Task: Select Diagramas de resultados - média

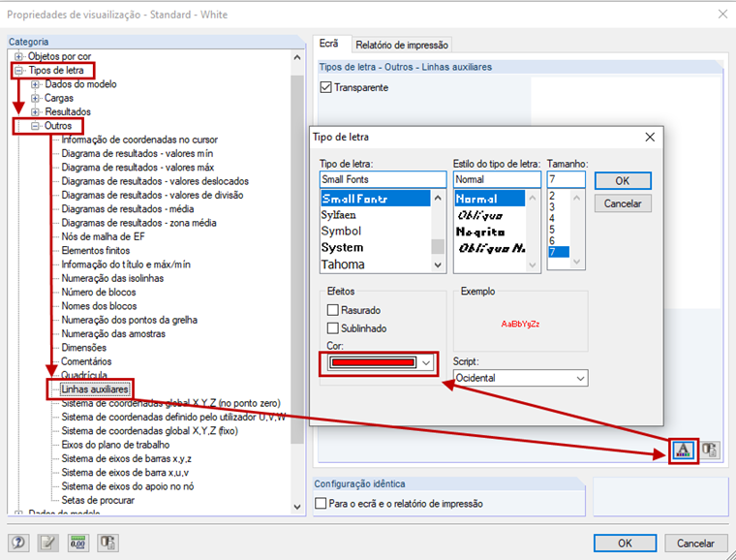Action: (128, 209)
